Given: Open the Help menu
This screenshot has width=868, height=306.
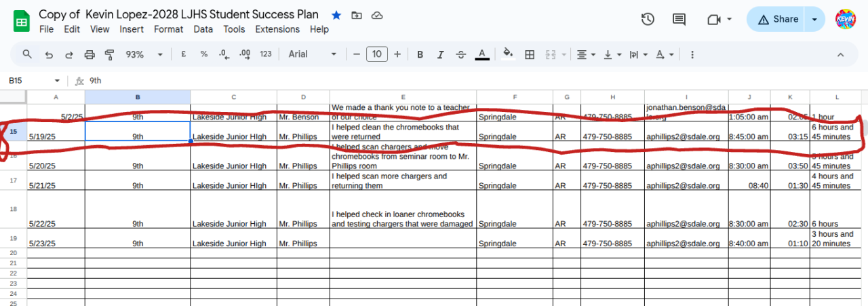Looking at the screenshot, I should tap(319, 29).
